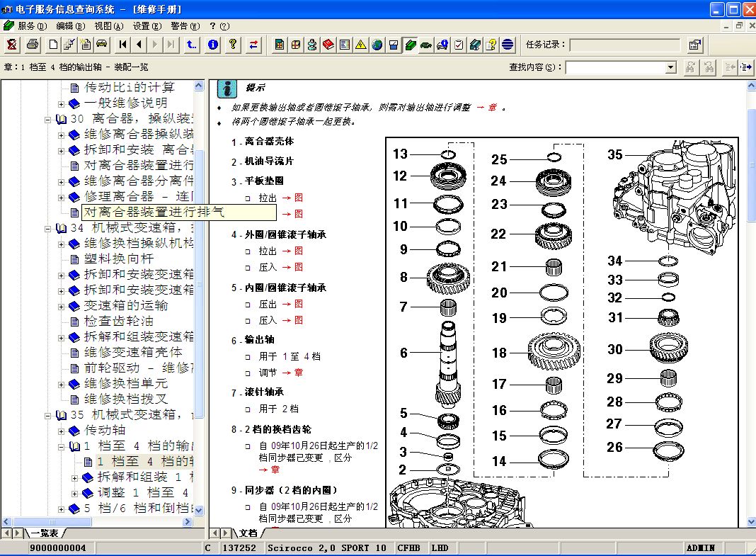Viewport: 756px width, 556px height.
Task: Go to previous page with left arrow icon
Action: coord(139,45)
